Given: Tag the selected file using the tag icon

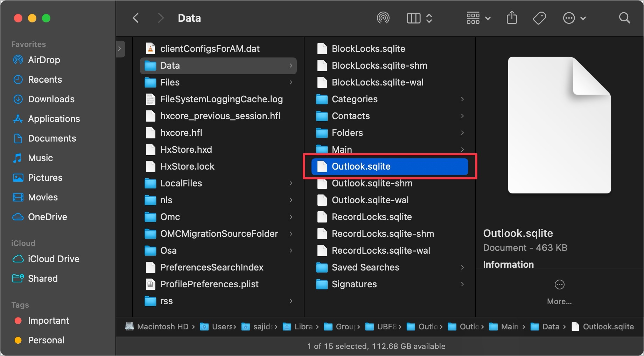Looking at the screenshot, I should click(x=539, y=18).
